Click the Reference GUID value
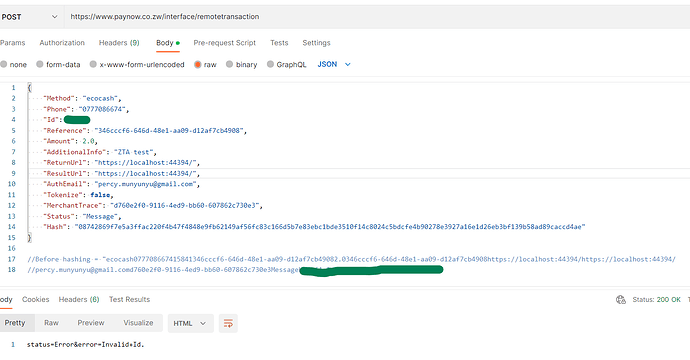The width and height of the screenshot is (690, 360). [x=169, y=131]
